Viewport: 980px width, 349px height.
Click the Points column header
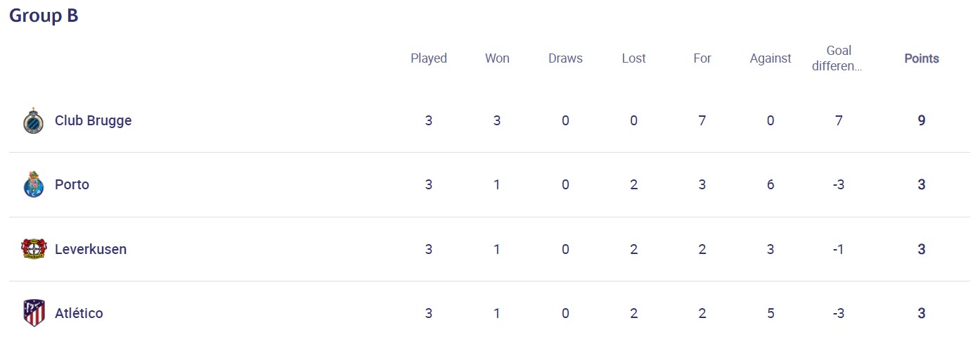coord(921,58)
